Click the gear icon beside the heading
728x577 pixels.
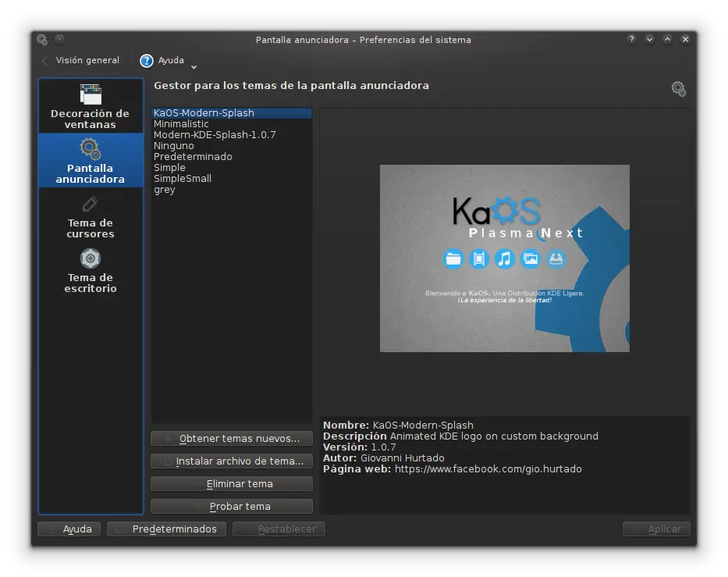coord(678,89)
